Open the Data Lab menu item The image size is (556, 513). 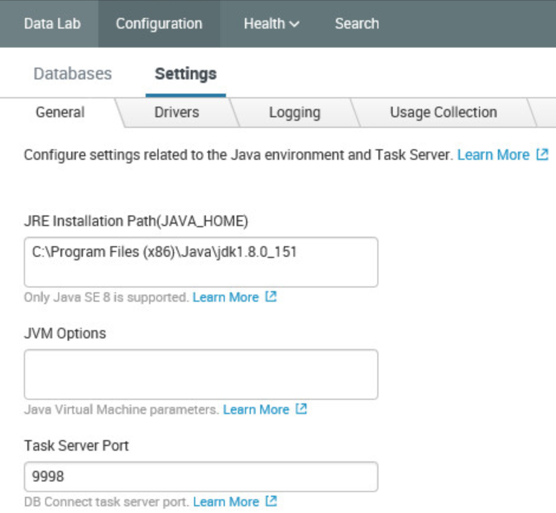point(52,24)
